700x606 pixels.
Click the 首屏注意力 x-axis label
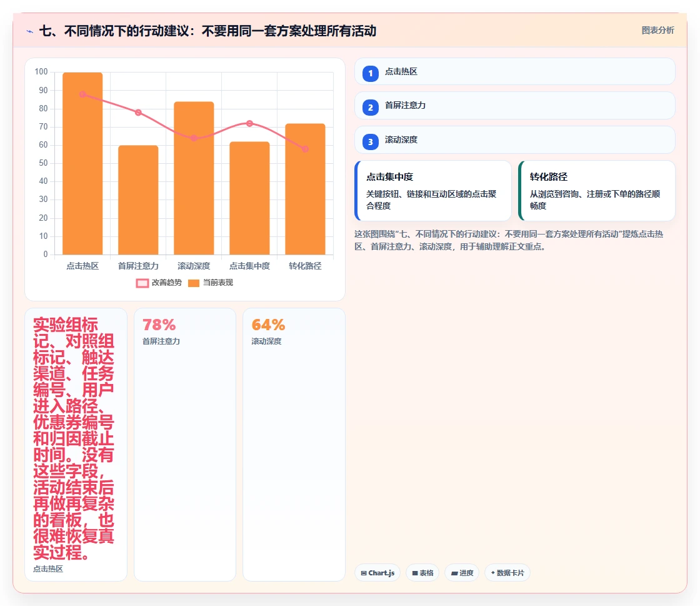pos(138,266)
